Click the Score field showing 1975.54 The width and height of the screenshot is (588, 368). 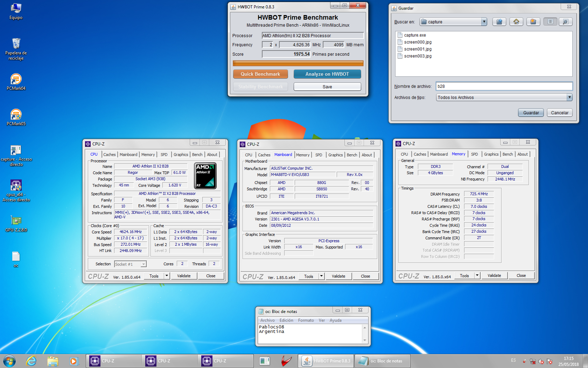tap(286, 54)
